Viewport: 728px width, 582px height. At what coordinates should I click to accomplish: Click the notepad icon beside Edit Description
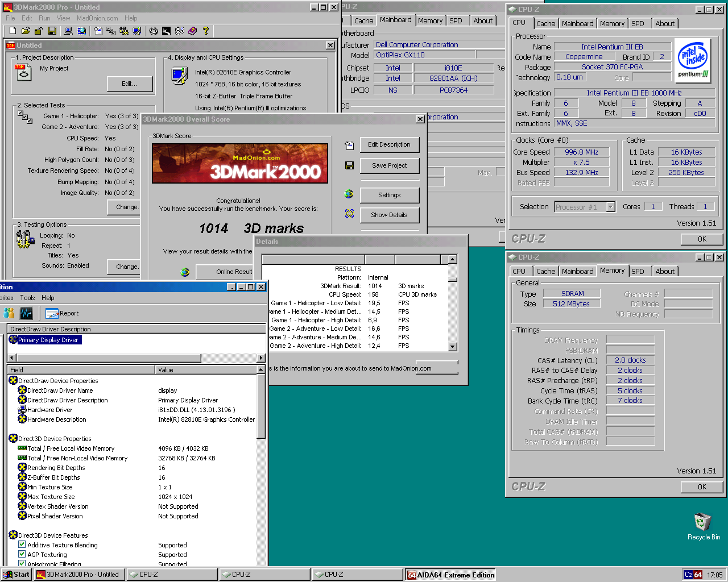click(x=349, y=145)
